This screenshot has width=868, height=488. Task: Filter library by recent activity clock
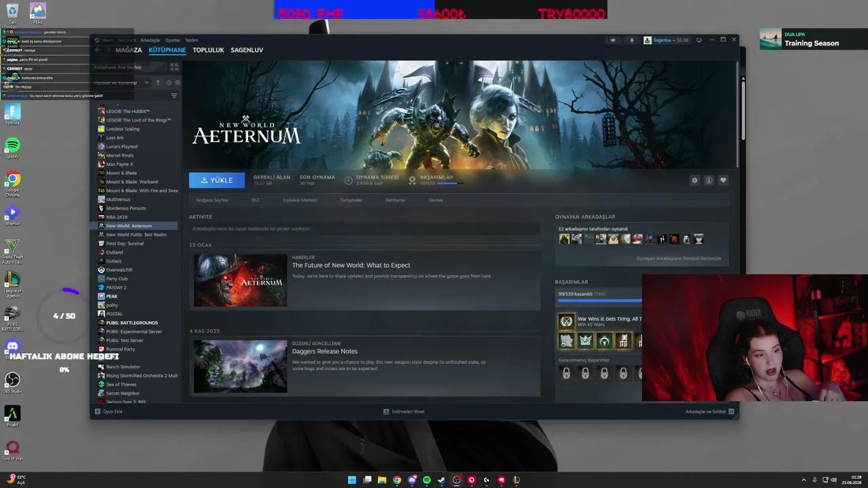[x=169, y=83]
